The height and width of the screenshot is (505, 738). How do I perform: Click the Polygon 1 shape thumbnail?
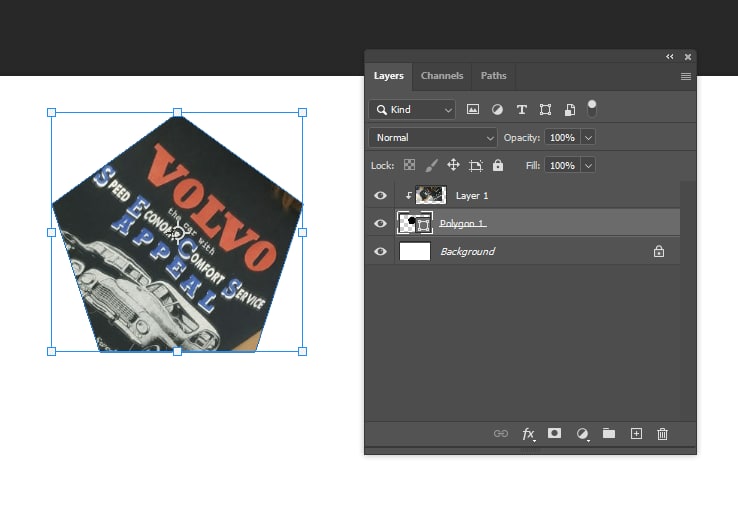pos(415,223)
